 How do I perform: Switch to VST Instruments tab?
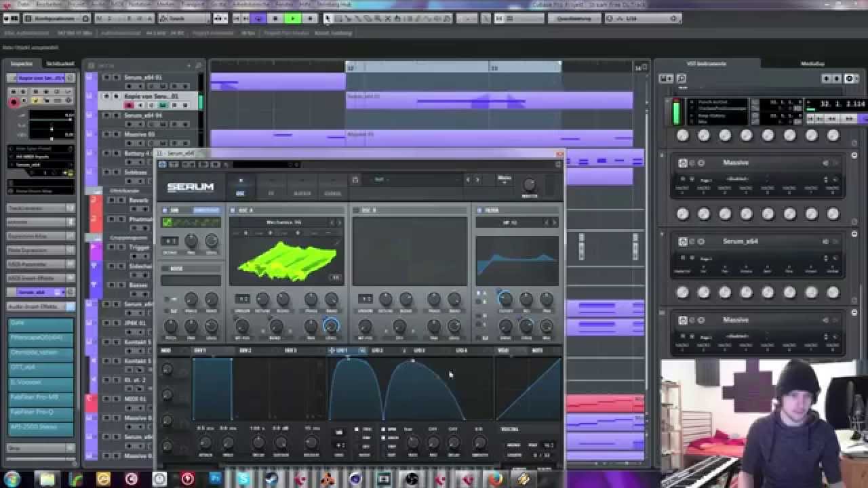point(707,64)
